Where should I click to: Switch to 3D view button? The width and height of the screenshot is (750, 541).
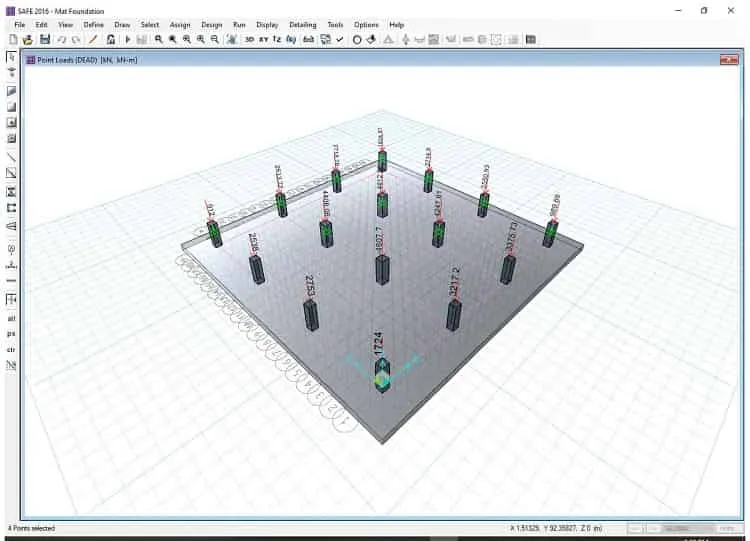(249, 39)
